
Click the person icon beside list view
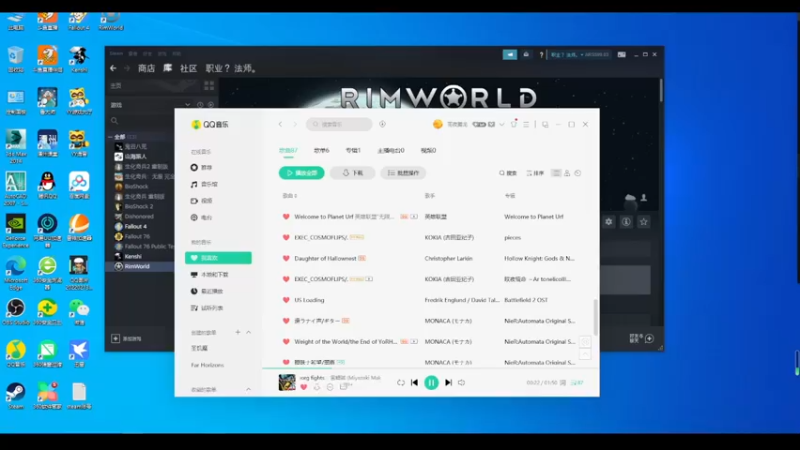(x=567, y=173)
